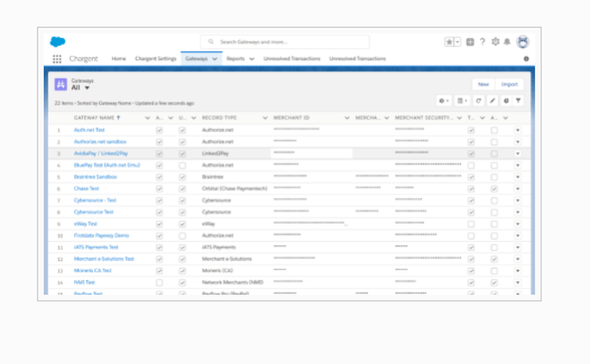
Task: Open the favorites list dropdown arrow
Action: click(458, 42)
